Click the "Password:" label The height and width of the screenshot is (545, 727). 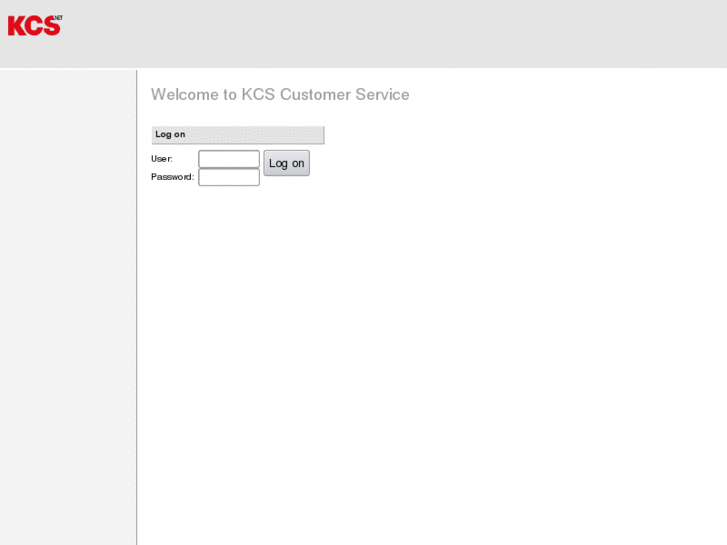pyautogui.click(x=172, y=177)
